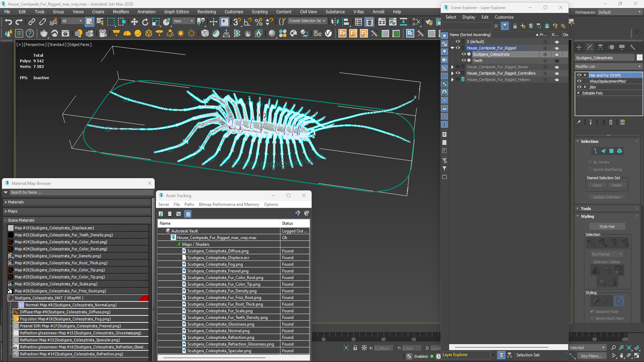
Task: Expand House_Centipede_Fur_Rigged_Helpers layer
Action: click(x=452, y=80)
